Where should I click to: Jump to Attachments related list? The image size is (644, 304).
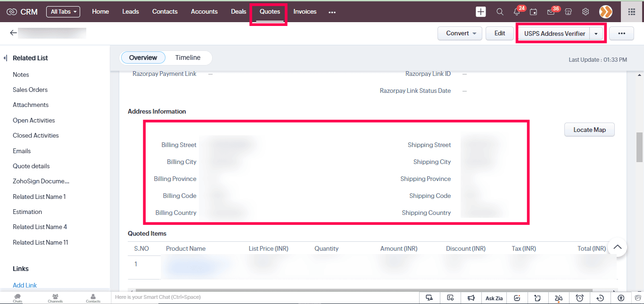click(31, 105)
